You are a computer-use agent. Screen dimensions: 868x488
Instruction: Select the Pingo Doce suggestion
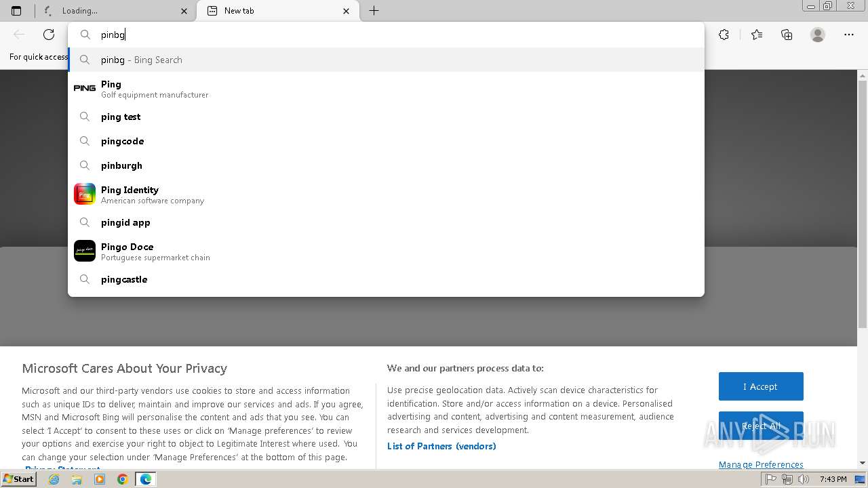(386, 251)
